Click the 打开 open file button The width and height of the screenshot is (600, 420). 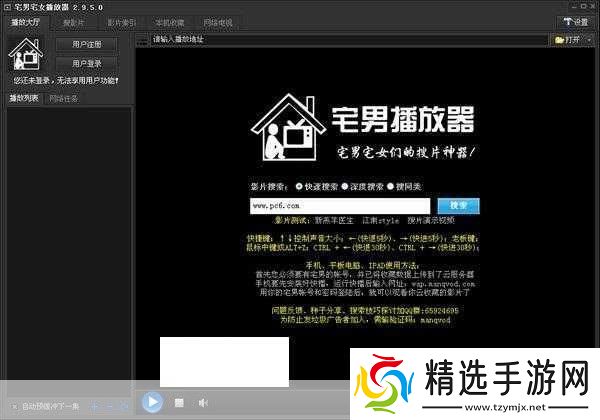[568, 39]
